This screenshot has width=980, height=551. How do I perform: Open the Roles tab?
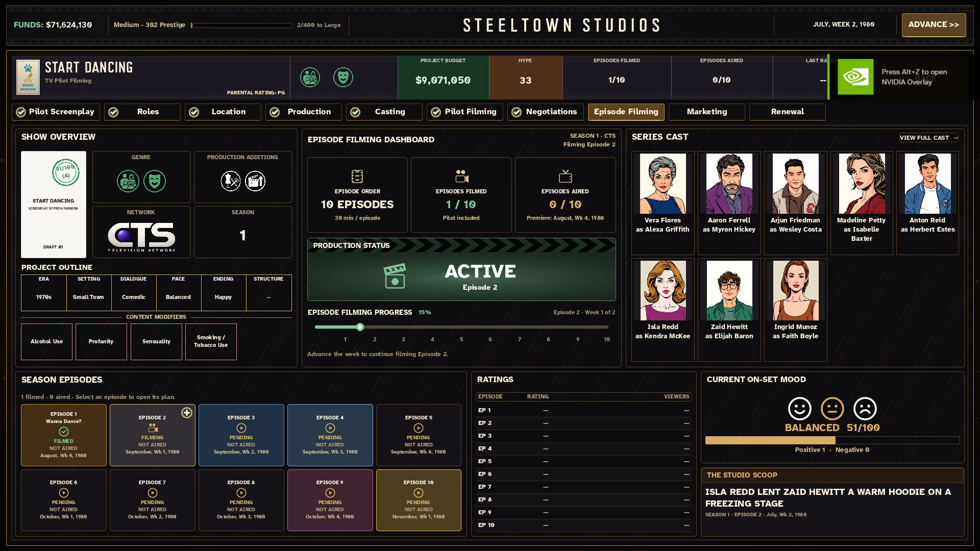coord(142,112)
